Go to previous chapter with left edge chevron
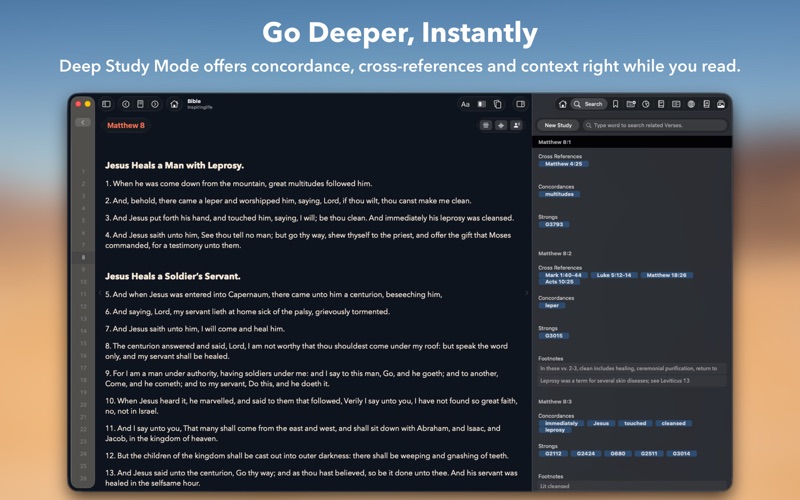This screenshot has width=800, height=500. click(x=99, y=293)
